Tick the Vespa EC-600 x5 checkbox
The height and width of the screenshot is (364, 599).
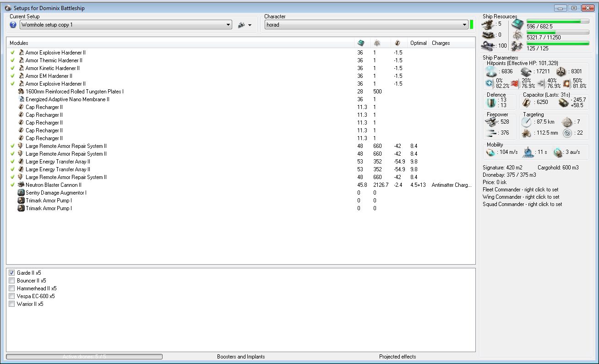point(12,296)
